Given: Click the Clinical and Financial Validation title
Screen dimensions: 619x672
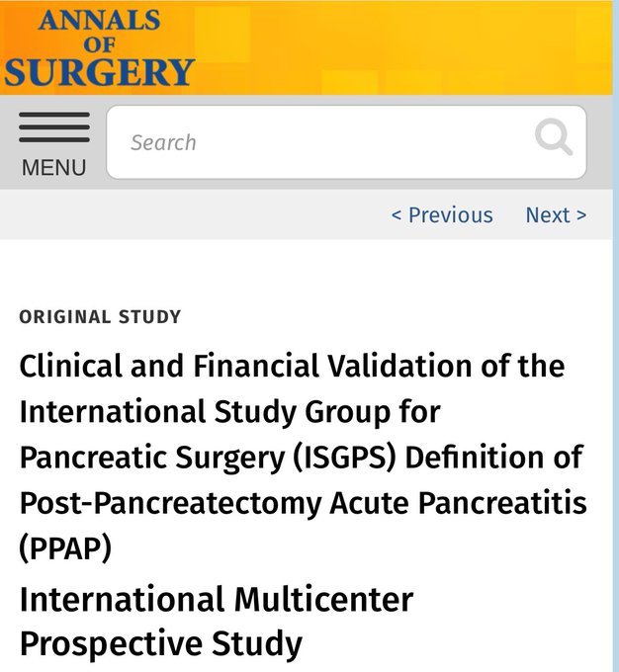Looking at the screenshot, I should 303,457.
